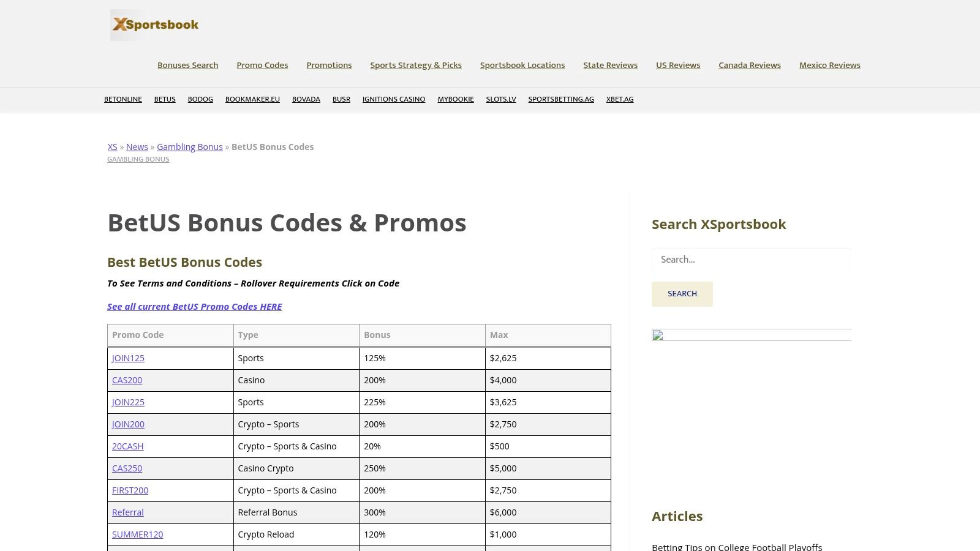
Task: Open the Bonuses Search menu item
Action: pos(187,65)
